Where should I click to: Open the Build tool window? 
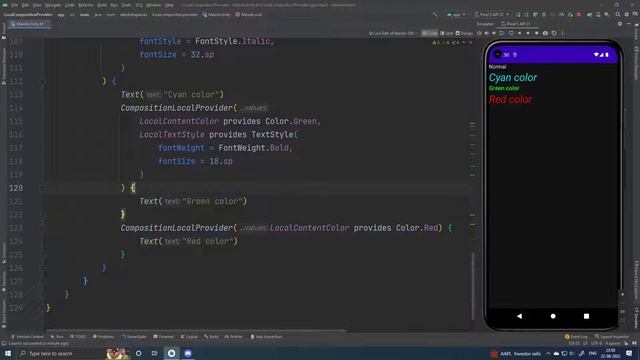pyautogui.click(x=211, y=337)
